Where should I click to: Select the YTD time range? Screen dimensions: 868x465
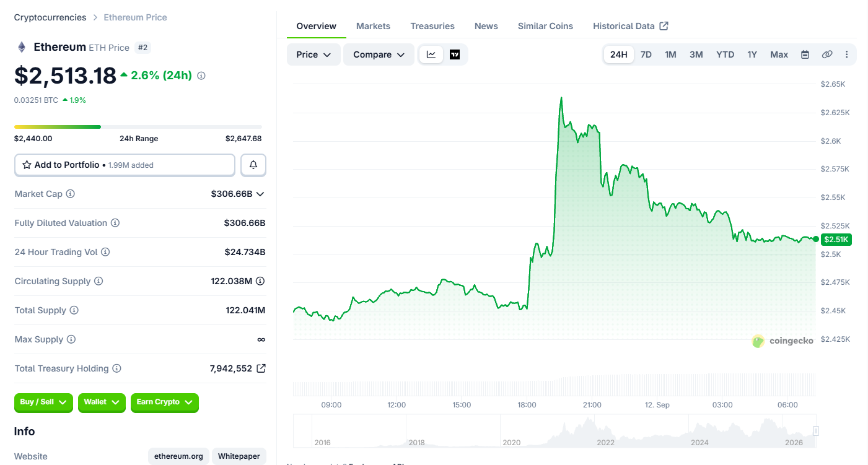726,54
